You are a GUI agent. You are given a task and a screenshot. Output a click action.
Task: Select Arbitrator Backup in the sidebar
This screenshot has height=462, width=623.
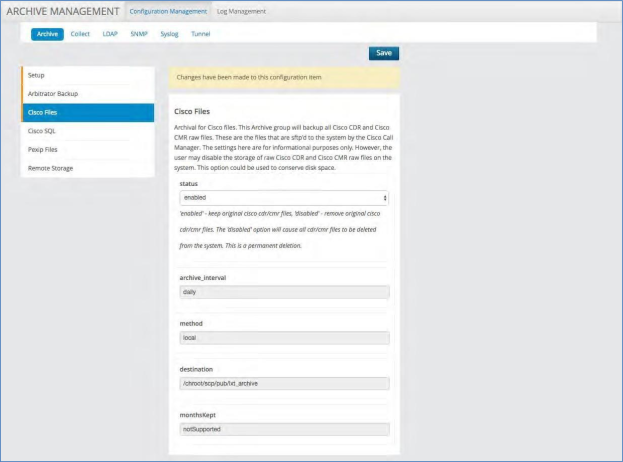87,93
